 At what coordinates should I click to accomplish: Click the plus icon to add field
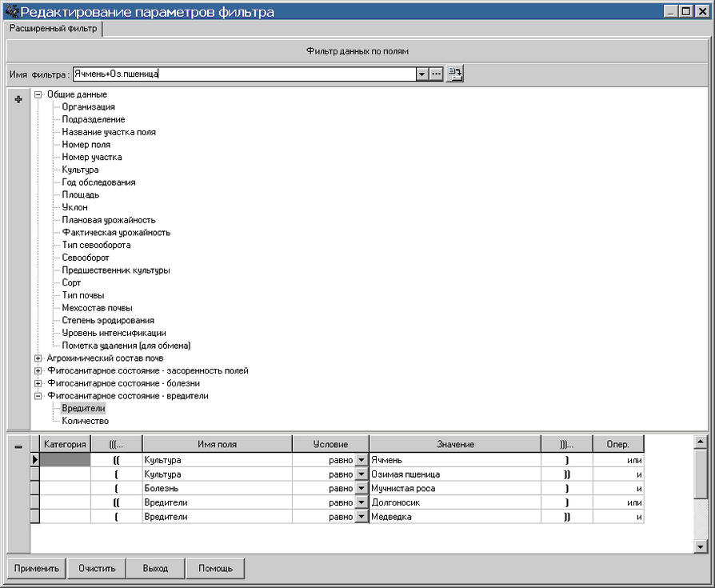point(18,98)
